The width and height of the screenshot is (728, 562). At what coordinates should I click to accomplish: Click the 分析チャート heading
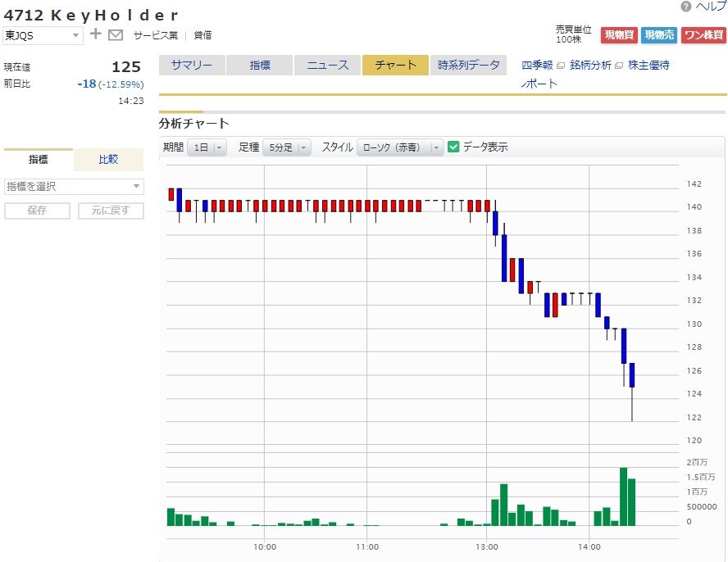pos(194,124)
